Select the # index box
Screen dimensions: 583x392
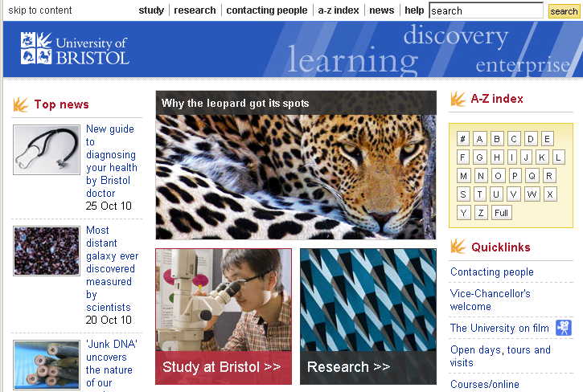click(x=463, y=138)
